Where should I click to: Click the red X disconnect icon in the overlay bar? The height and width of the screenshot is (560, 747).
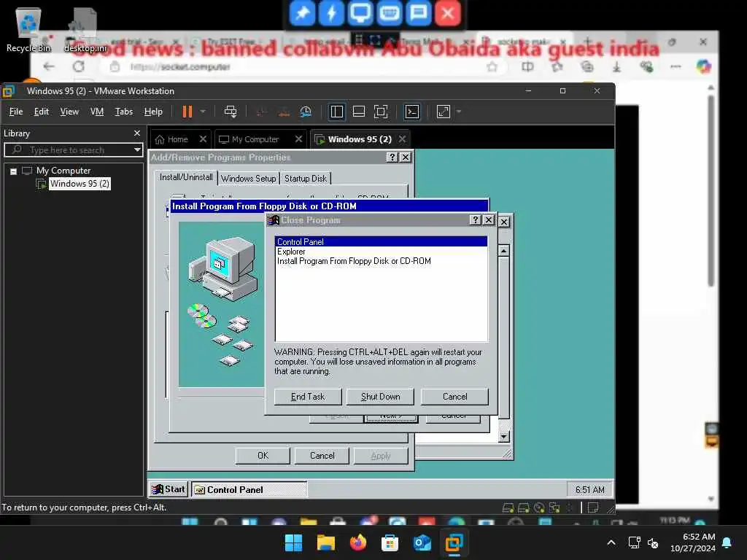pyautogui.click(x=447, y=13)
